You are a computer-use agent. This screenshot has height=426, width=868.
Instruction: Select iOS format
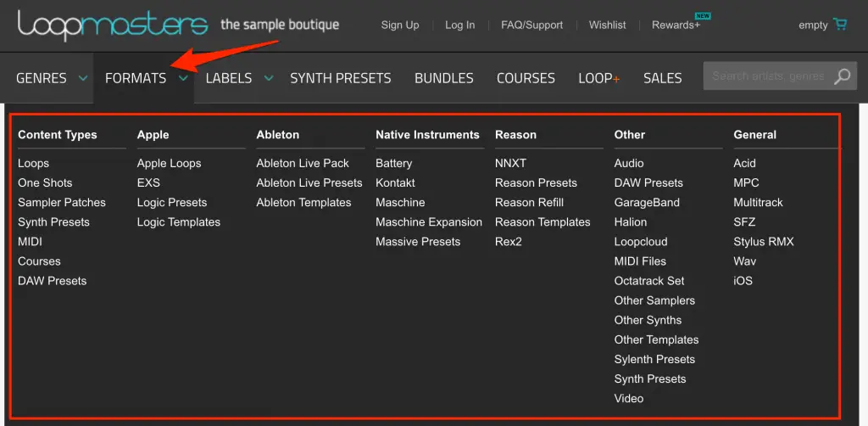point(743,281)
